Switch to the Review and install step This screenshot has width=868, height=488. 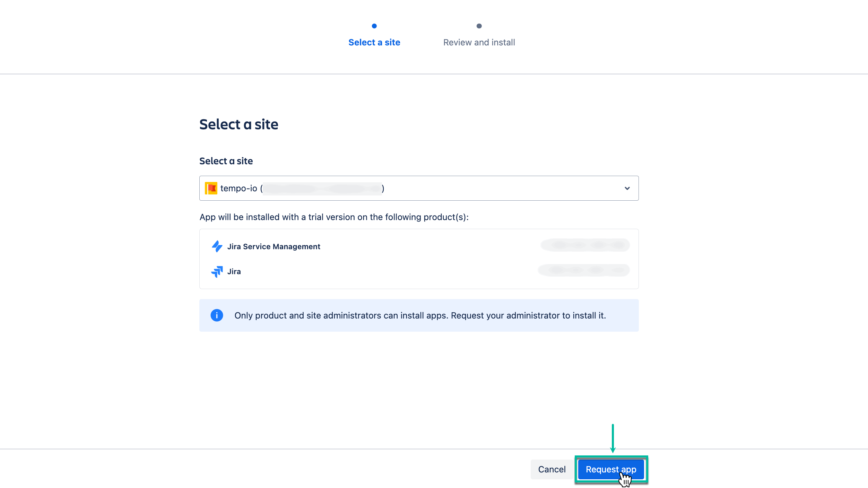tap(479, 42)
